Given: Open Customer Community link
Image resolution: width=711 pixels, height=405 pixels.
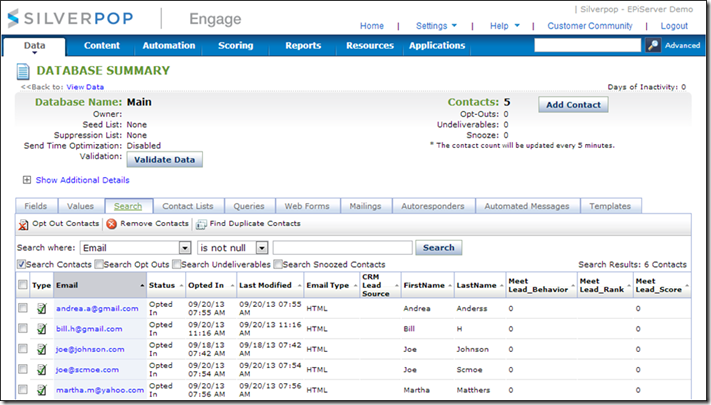Looking at the screenshot, I should (x=589, y=26).
